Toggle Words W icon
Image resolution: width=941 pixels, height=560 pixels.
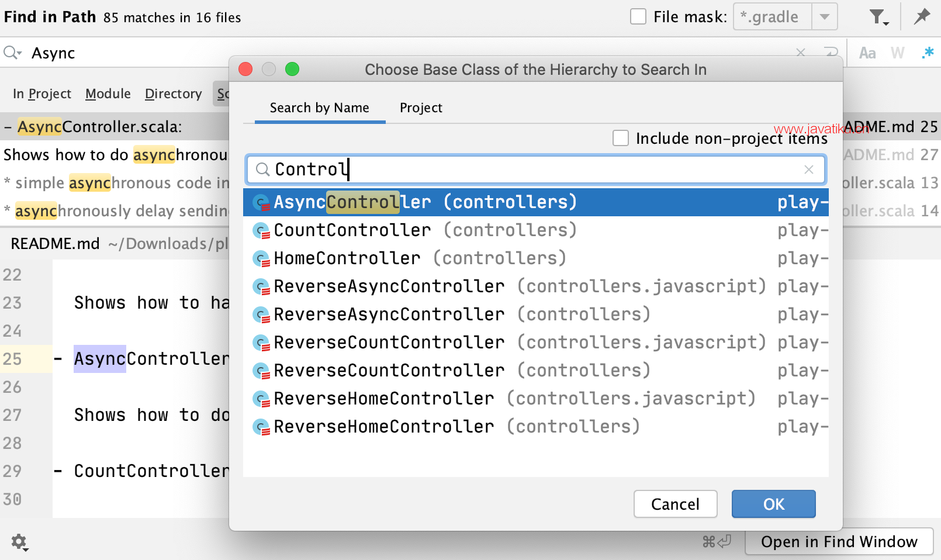[898, 53]
